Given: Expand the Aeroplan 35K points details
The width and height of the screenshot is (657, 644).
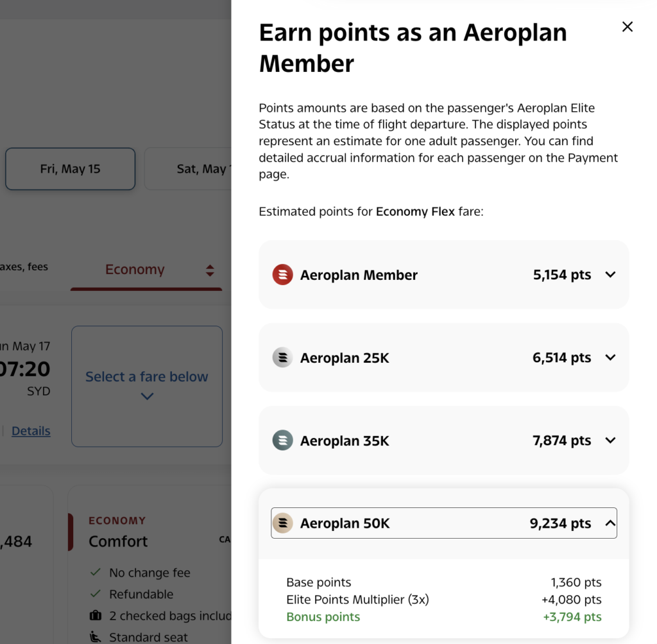Looking at the screenshot, I should tap(610, 440).
